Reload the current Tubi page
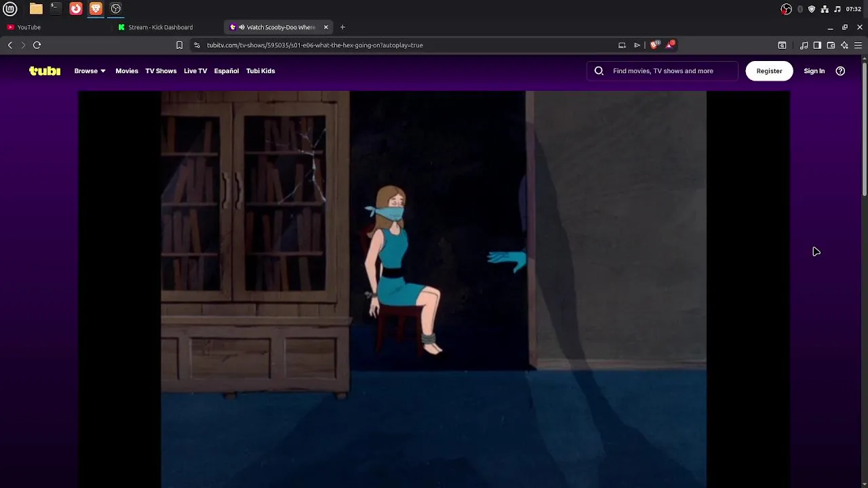The height and width of the screenshot is (488, 868). click(37, 45)
